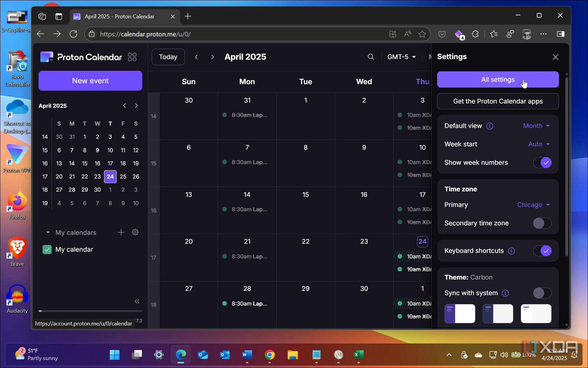
Task: Toggle Show week numbers switch
Action: pos(542,163)
